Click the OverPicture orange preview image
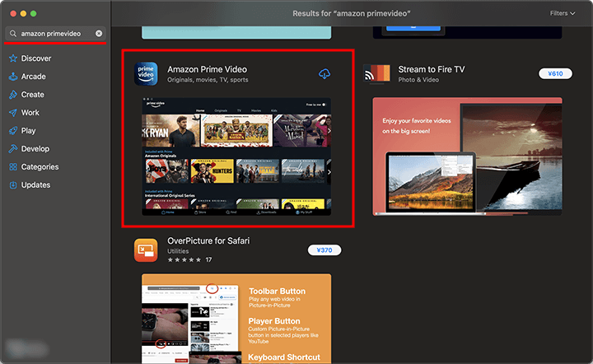 [236, 319]
